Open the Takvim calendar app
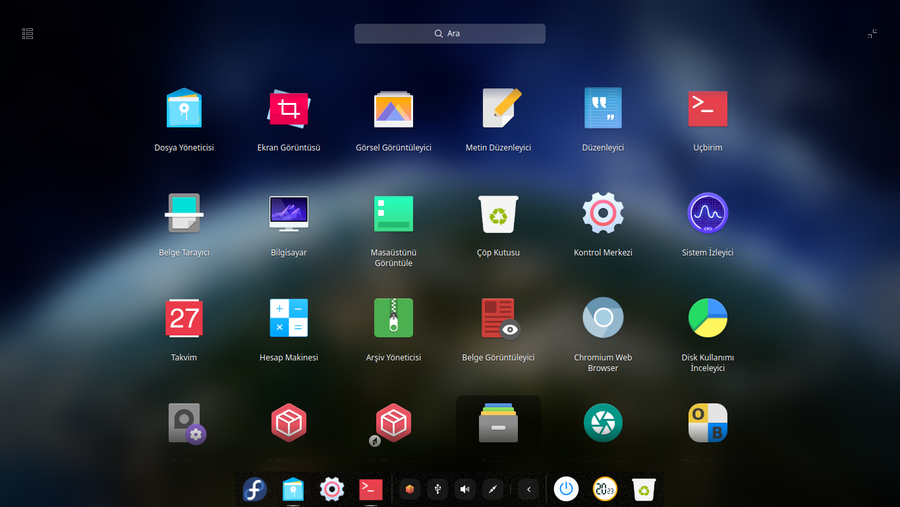This screenshot has width=900, height=507. pyautogui.click(x=184, y=318)
